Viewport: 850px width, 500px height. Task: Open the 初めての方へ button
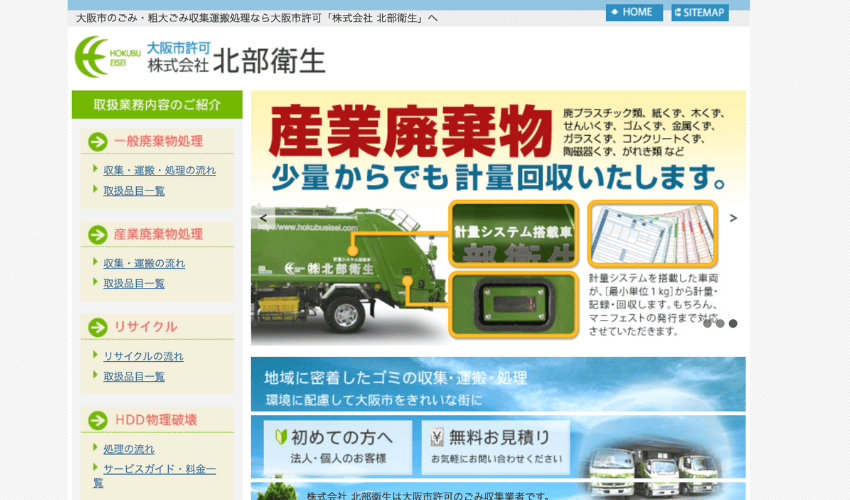pos(338,448)
